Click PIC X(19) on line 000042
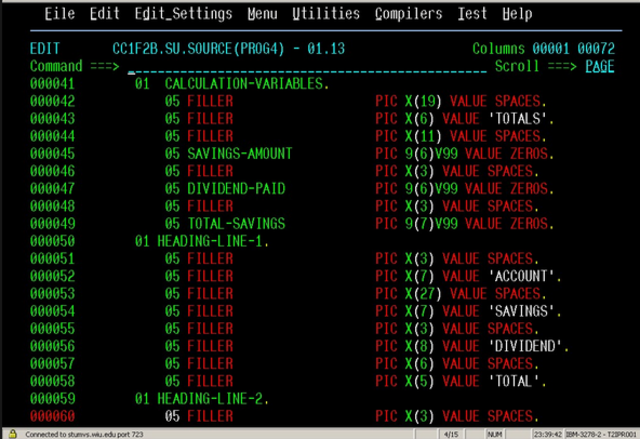640x439 pixels. (x=408, y=101)
